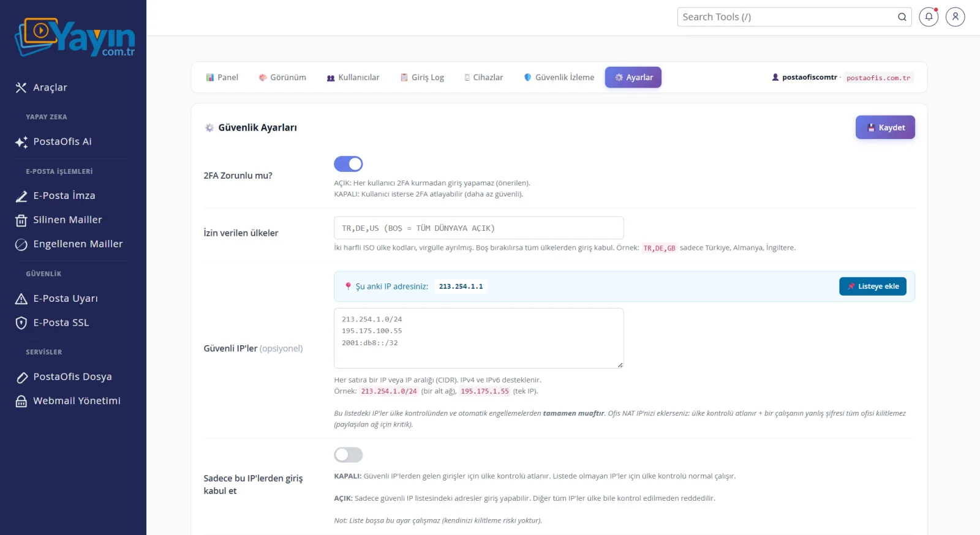Image resolution: width=980 pixels, height=535 pixels.
Task: Open the Giriş Log tab
Action: [422, 78]
